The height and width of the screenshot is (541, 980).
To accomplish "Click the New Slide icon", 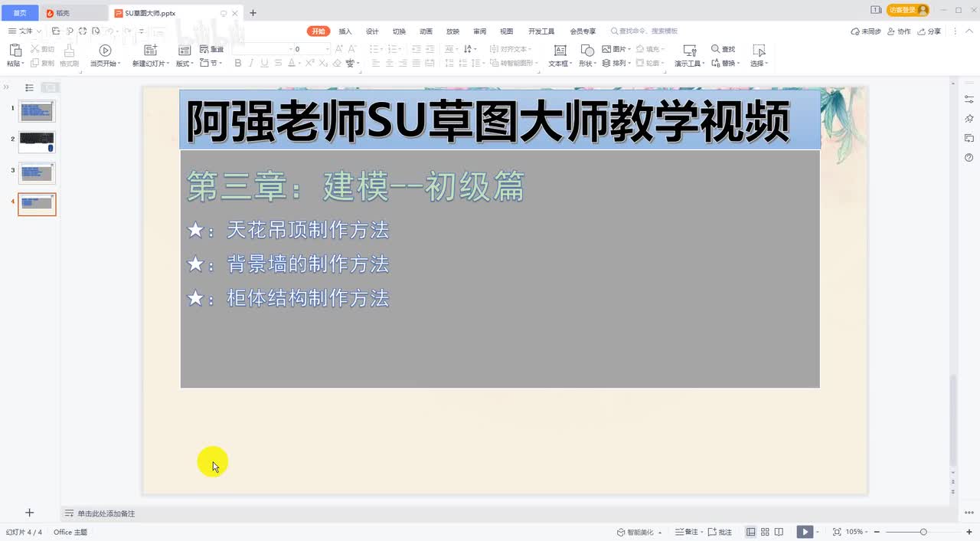I will coord(151,51).
